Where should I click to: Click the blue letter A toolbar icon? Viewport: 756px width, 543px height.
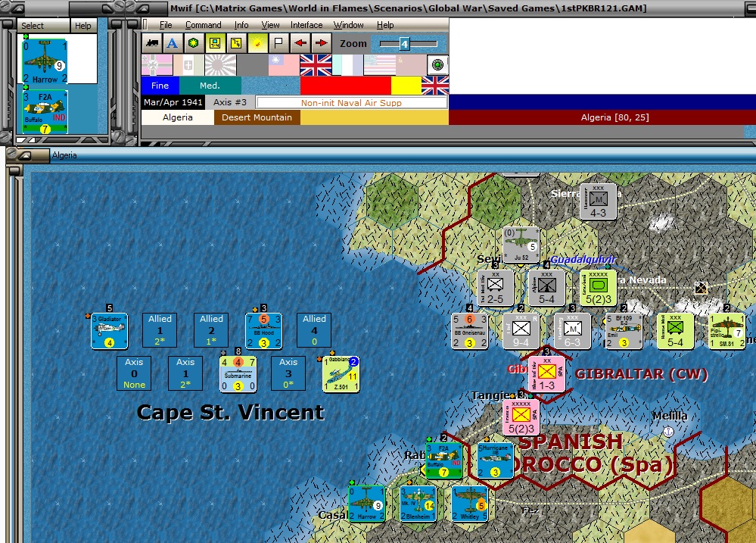172,43
